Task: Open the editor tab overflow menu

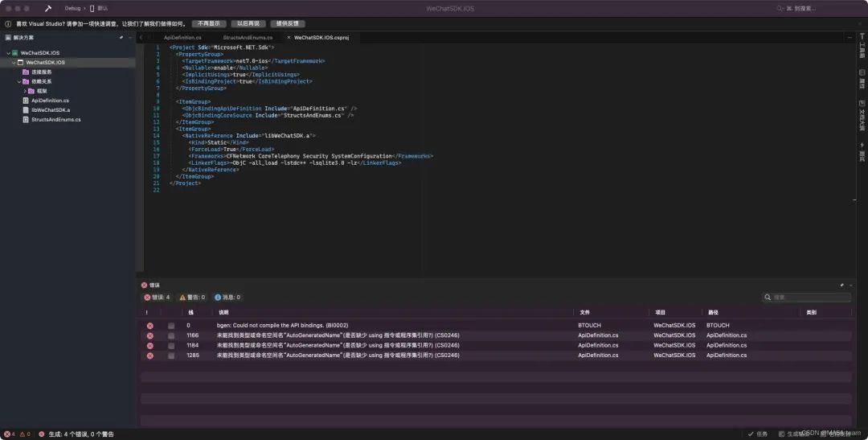Action: tap(850, 38)
